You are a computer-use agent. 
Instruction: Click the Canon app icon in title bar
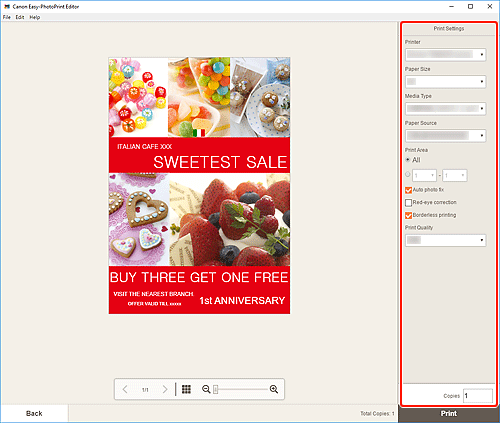[x=7, y=7]
